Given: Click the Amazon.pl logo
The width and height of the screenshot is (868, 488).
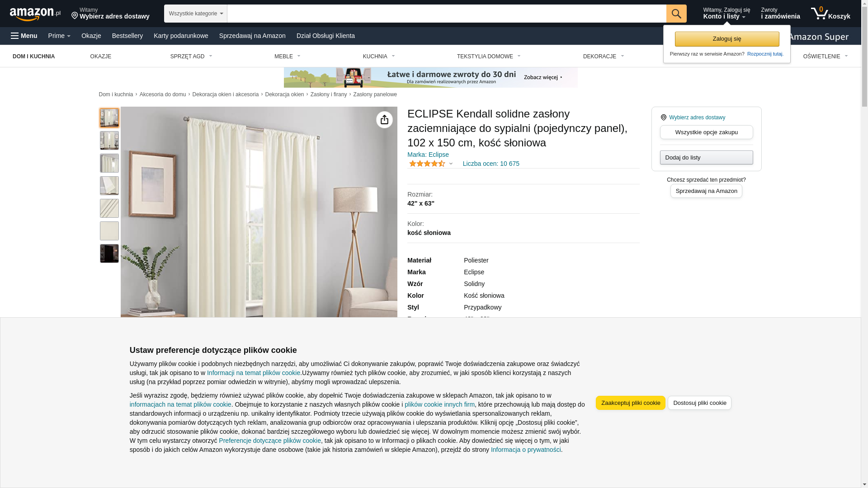Looking at the screenshot, I should pyautogui.click(x=35, y=14).
